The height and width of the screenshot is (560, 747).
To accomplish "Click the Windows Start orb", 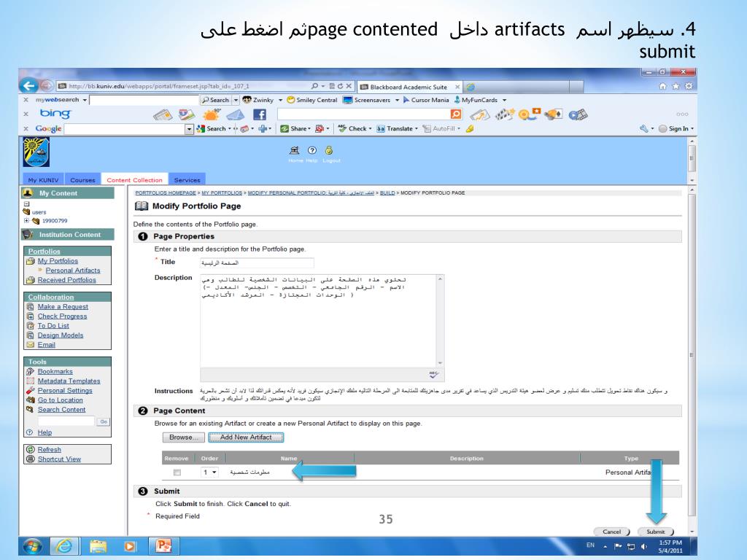I will click(32, 546).
